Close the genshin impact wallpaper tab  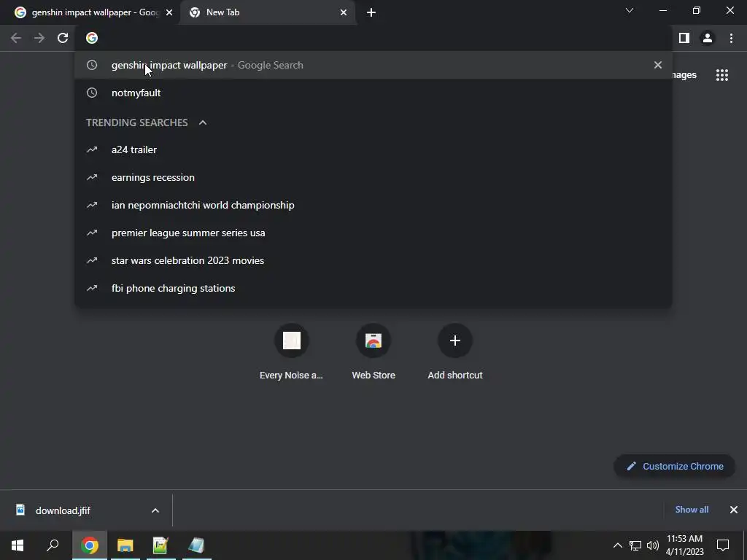pos(169,12)
